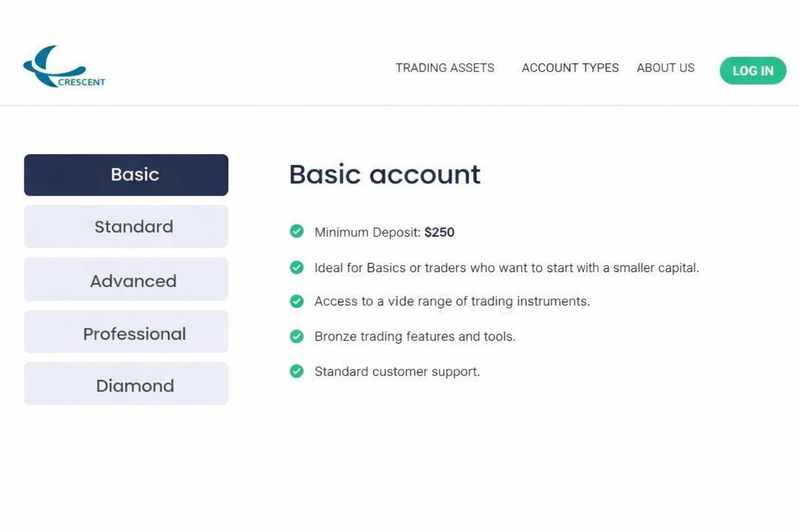This screenshot has width=799, height=532.
Task: Click the green checkmark beside Minimum Deposit
Action: click(297, 232)
